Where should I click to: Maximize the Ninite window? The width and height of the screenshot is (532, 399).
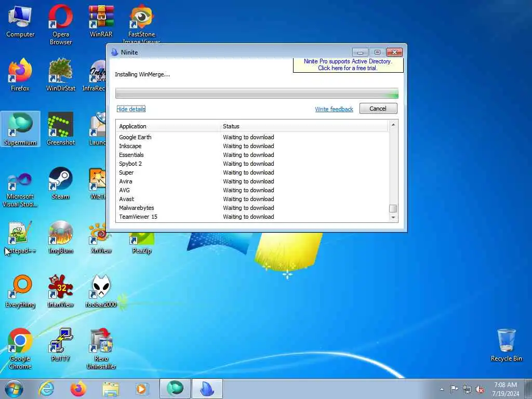click(377, 52)
